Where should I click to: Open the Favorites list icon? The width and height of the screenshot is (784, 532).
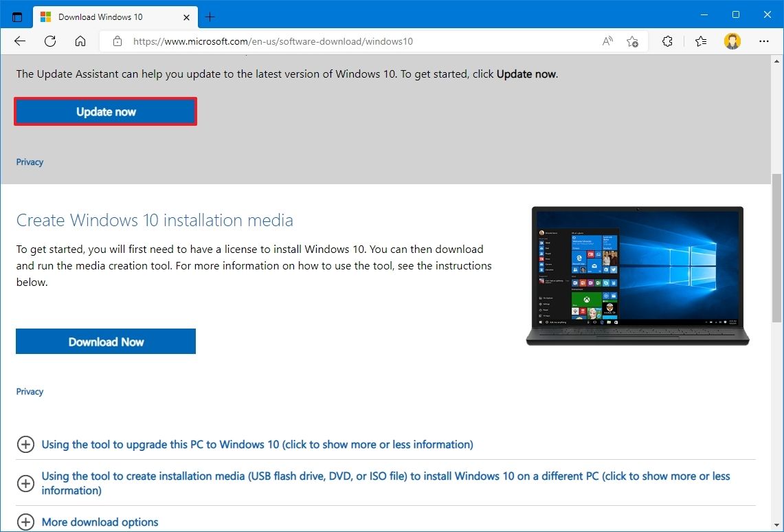tap(700, 41)
